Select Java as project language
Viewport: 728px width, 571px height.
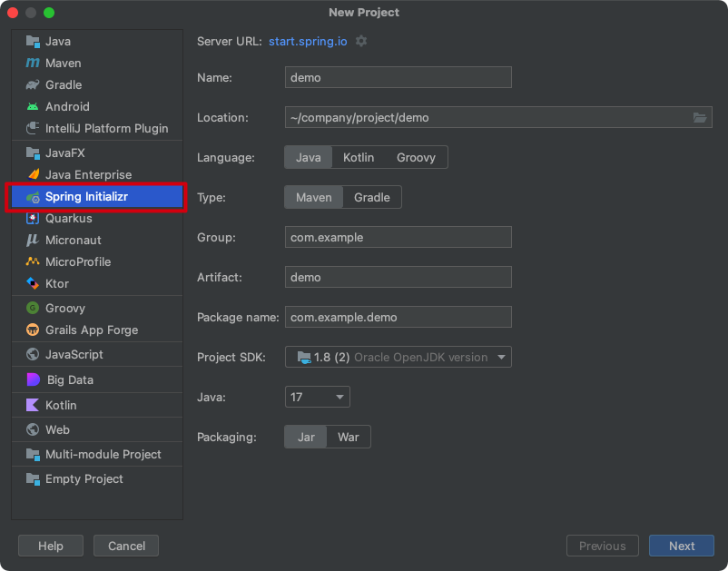click(x=309, y=157)
